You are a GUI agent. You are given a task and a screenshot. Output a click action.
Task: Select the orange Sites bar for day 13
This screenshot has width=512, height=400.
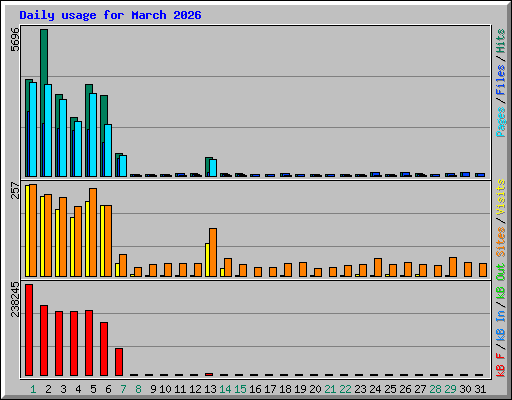pos(213,252)
